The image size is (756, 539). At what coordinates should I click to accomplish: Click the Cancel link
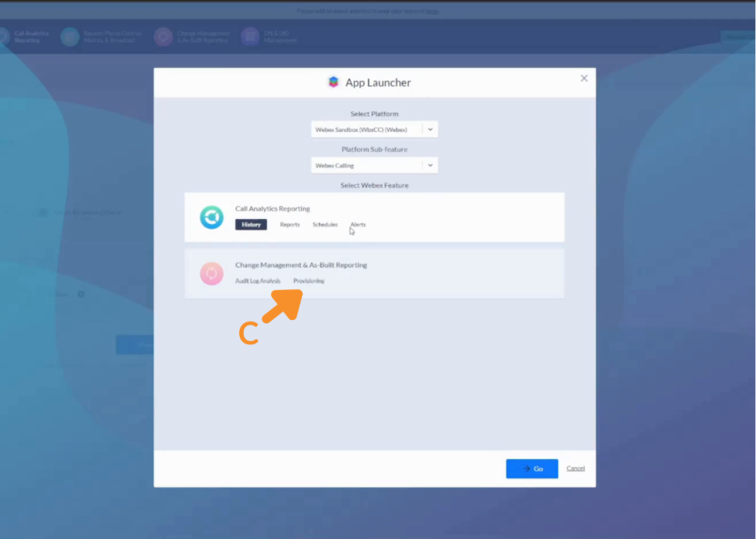pyautogui.click(x=575, y=469)
